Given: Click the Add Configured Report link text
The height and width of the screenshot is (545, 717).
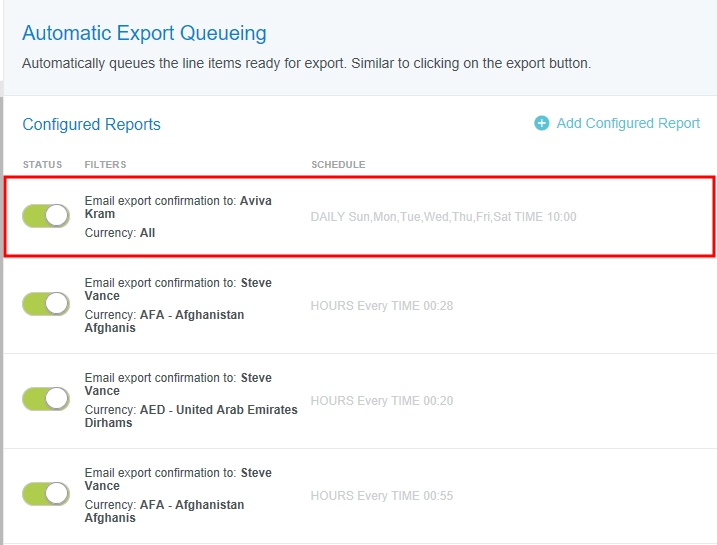Looking at the screenshot, I should coord(628,123).
